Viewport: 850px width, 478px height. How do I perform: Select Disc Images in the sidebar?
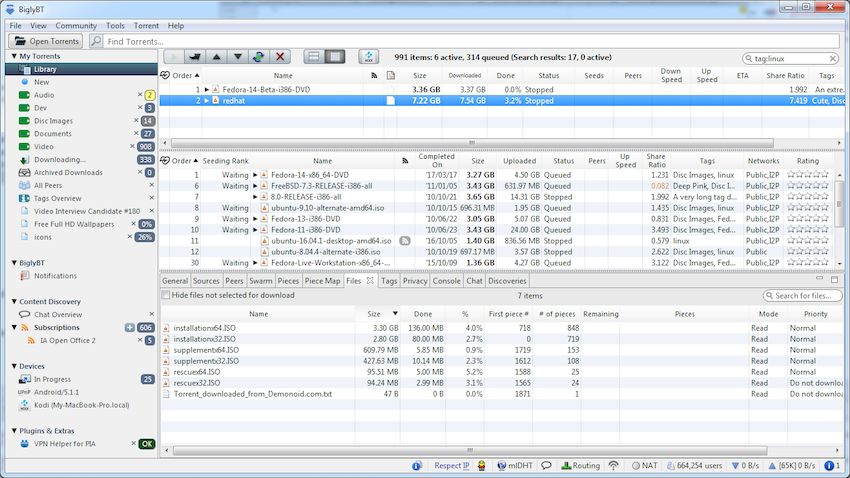pos(54,121)
